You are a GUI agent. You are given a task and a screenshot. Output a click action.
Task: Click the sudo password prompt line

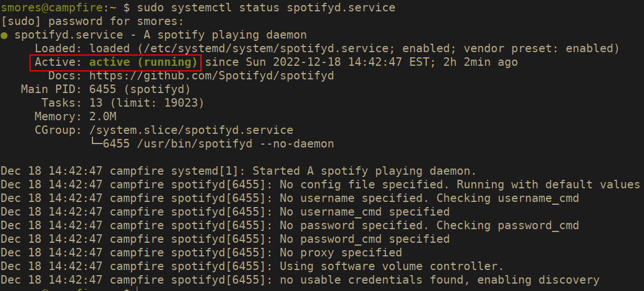click(x=92, y=22)
